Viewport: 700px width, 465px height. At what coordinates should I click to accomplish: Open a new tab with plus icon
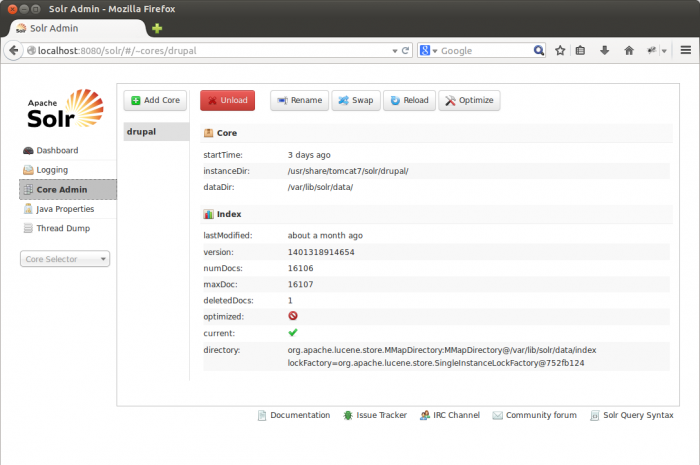coord(157,29)
